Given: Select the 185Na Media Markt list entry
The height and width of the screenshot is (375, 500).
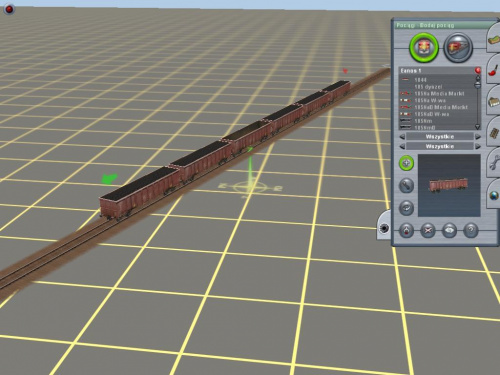Looking at the screenshot, I should point(439,94).
